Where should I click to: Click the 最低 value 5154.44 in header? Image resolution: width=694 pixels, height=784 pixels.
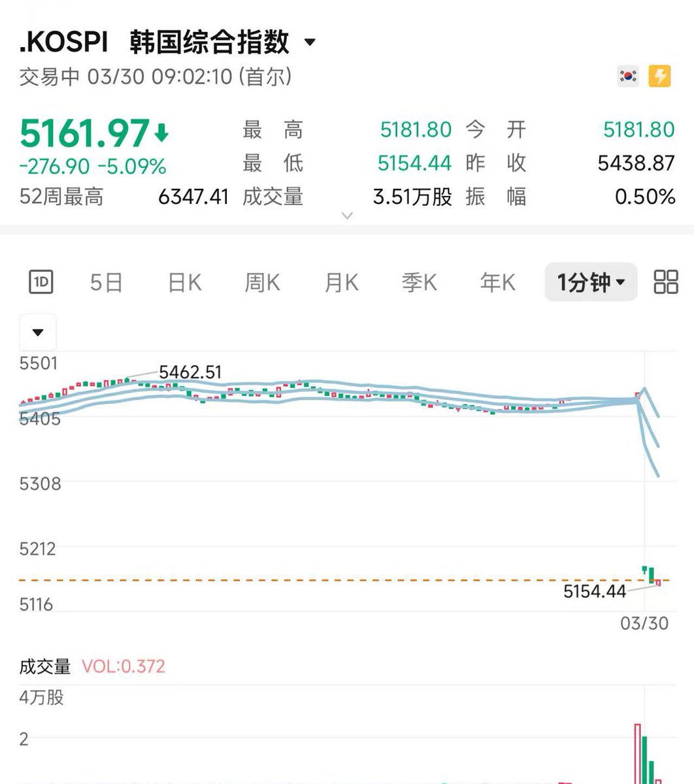click(414, 162)
